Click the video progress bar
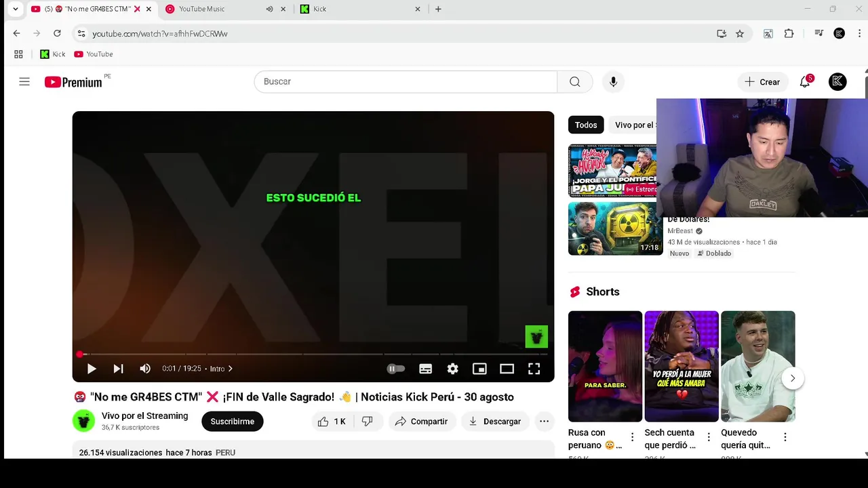The height and width of the screenshot is (488, 868). pyautogui.click(x=313, y=354)
